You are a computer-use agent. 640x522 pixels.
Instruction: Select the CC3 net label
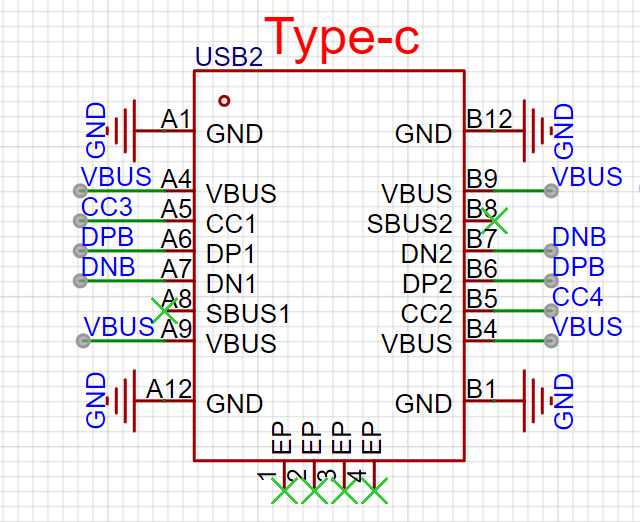coord(107,207)
